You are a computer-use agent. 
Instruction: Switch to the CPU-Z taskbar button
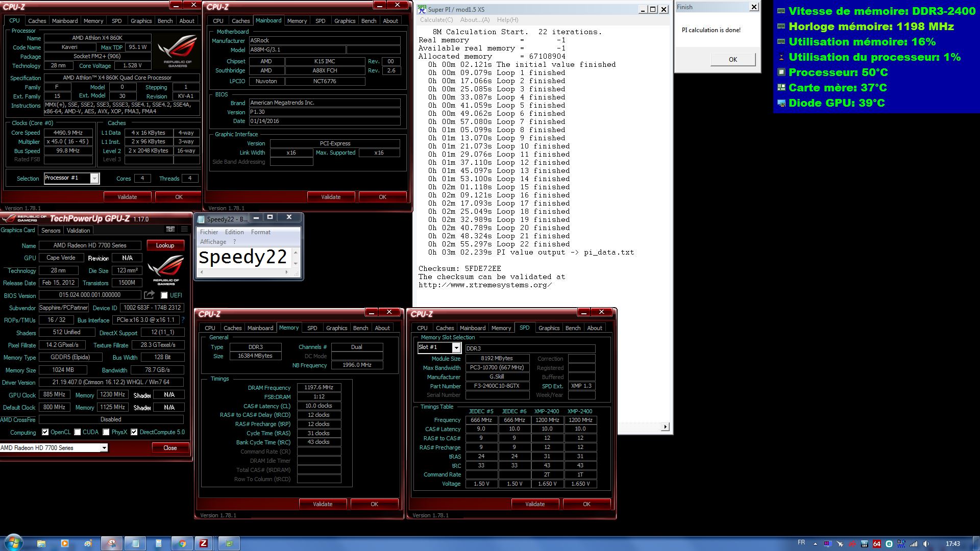(x=204, y=544)
